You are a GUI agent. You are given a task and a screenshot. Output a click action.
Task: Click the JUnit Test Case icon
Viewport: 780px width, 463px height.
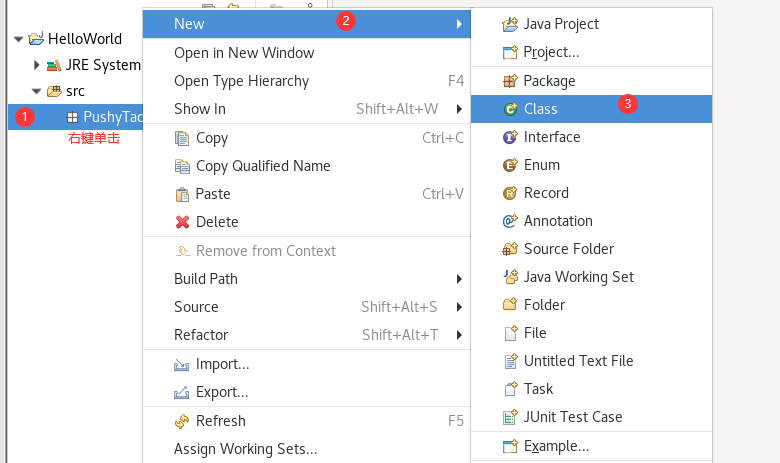[509, 417]
